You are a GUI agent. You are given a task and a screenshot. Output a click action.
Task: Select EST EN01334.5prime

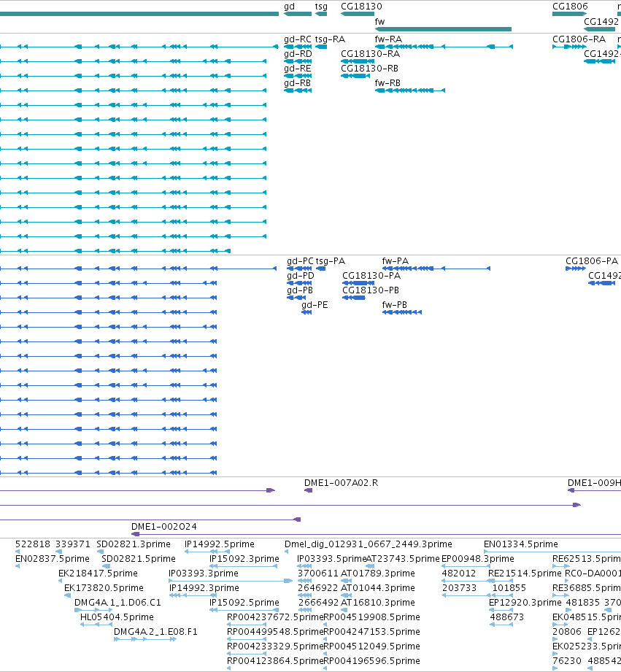tap(521, 544)
